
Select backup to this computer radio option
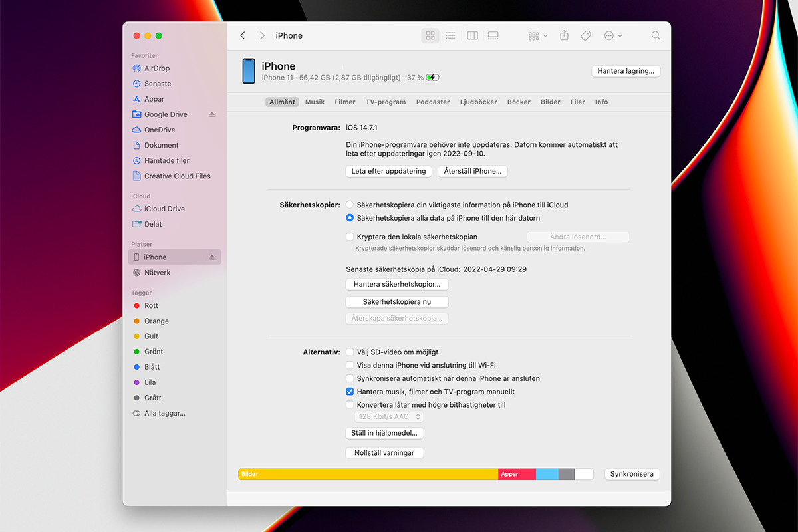pos(350,218)
